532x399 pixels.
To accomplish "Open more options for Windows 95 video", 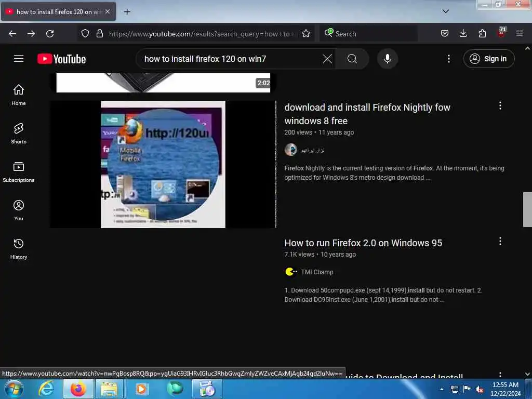I will coord(500,241).
